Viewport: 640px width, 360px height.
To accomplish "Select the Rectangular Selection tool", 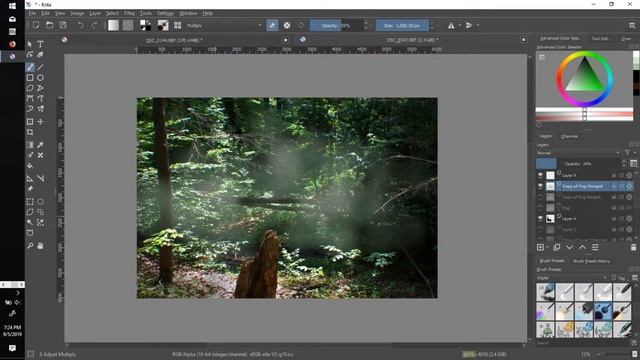I will [x=30, y=202].
